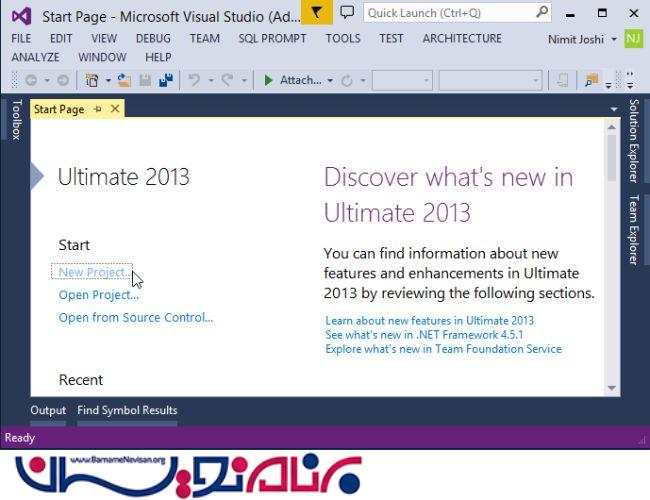Screen dimensions: 650x500
Task: Toggle the pin on Start Page tab
Action: [98, 109]
